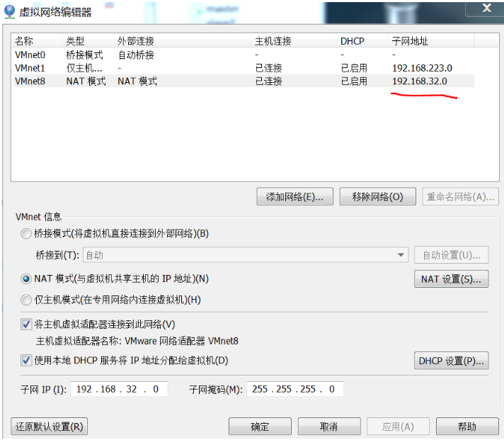Click the 主机连接 column header
Image resolution: width=504 pixels, height=445 pixels.
click(x=294, y=41)
